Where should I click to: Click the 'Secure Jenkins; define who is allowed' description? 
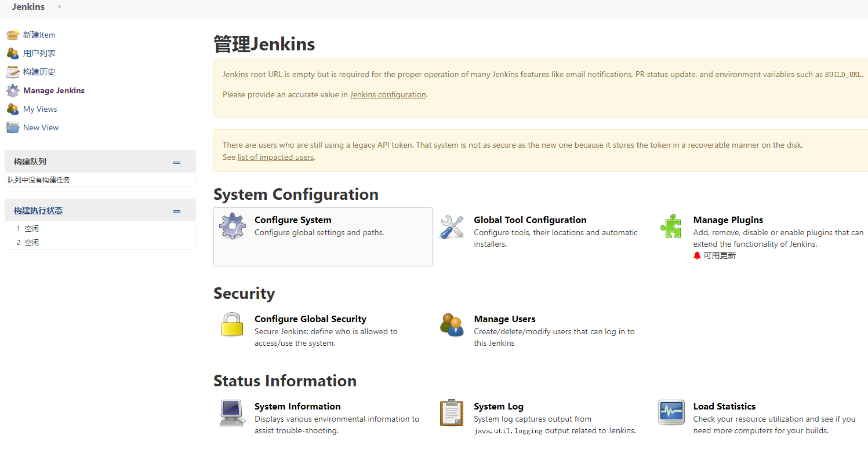(x=326, y=338)
